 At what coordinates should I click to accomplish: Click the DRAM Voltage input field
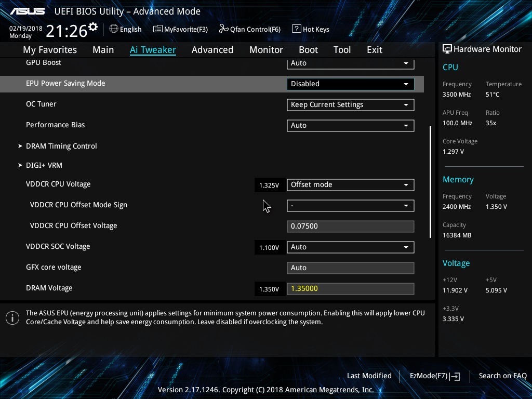point(351,289)
